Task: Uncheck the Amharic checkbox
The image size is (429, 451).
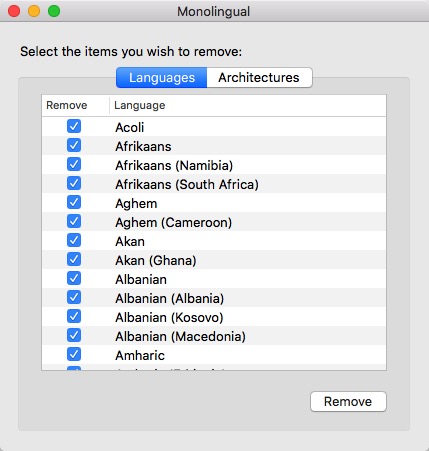Action: (74, 354)
